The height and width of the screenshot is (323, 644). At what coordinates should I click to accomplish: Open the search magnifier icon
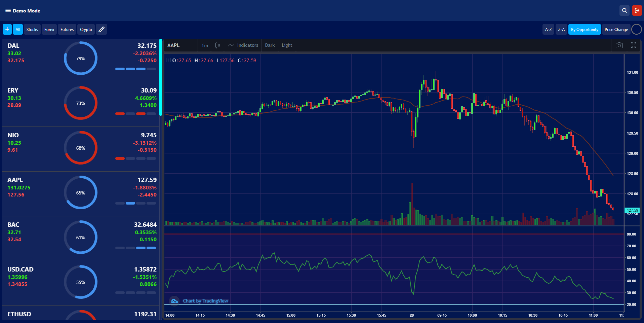(x=625, y=10)
